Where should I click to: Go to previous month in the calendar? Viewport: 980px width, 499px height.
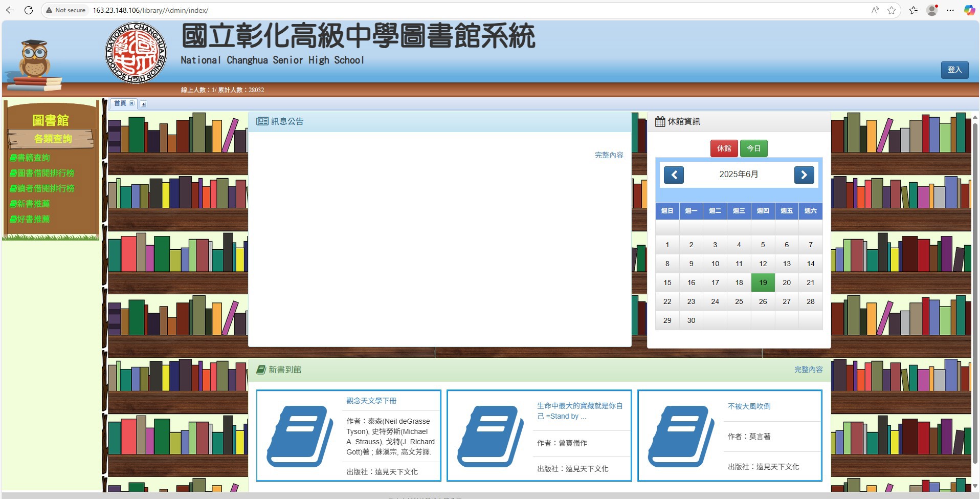674,175
